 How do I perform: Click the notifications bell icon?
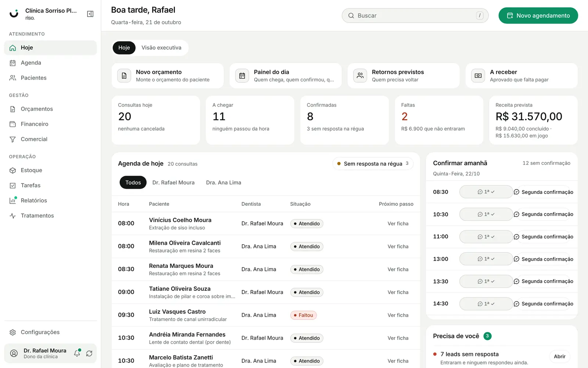(x=77, y=353)
